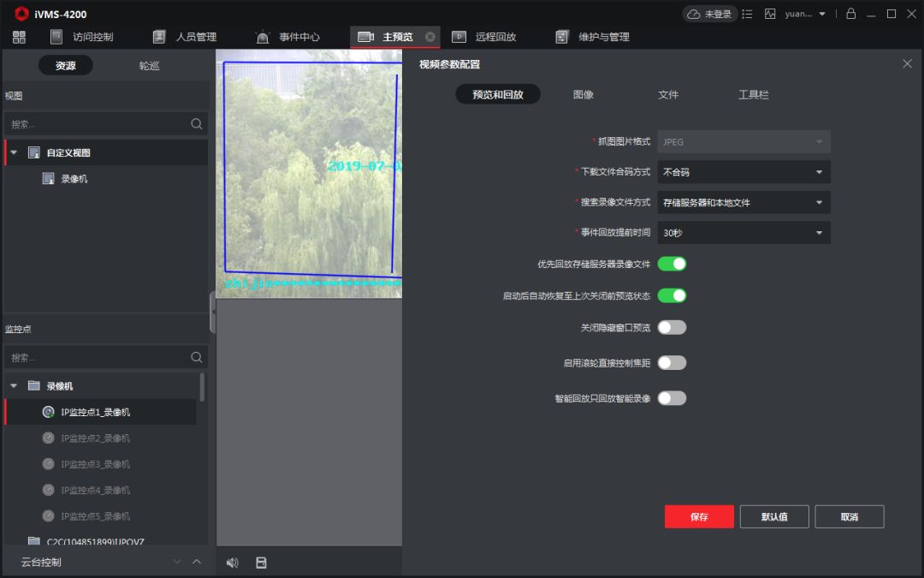This screenshot has width=924, height=578.
Task: Expand 云台控制 panel up chevron
Action: tap(197, 562)
